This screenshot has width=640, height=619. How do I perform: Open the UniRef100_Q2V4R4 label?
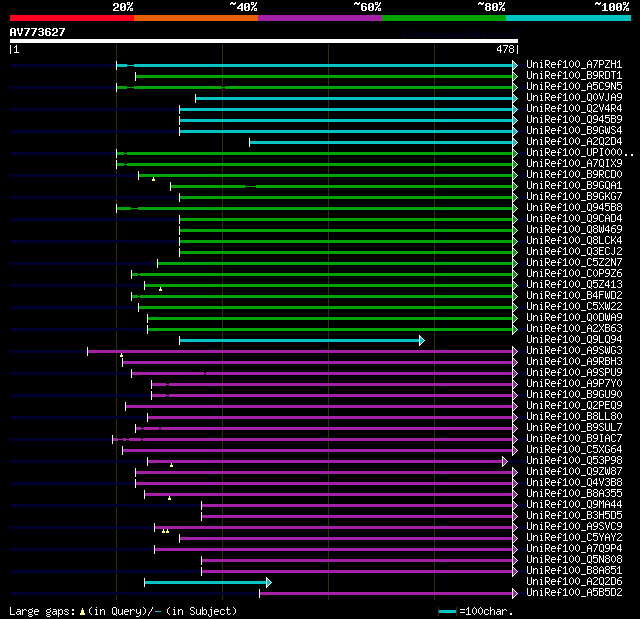click(574, 109)
